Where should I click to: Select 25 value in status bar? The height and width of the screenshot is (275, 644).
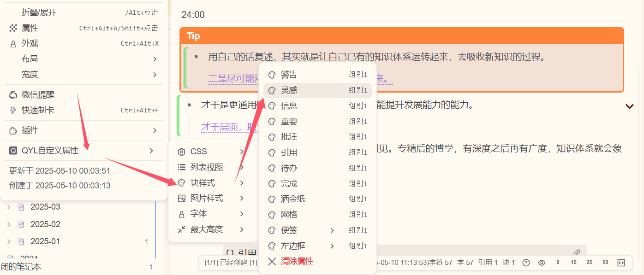(x=589, y=263)
